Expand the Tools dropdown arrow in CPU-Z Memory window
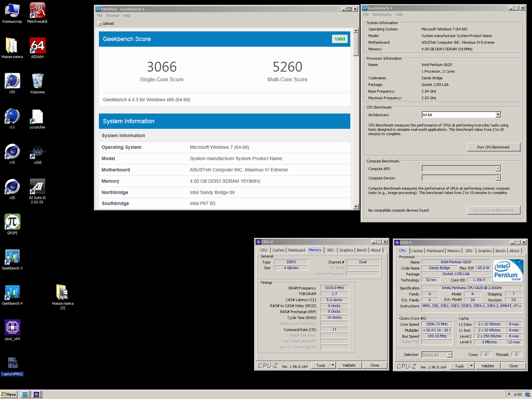Image resolution: width=532 pixels, height=399 pixels. 333,365
